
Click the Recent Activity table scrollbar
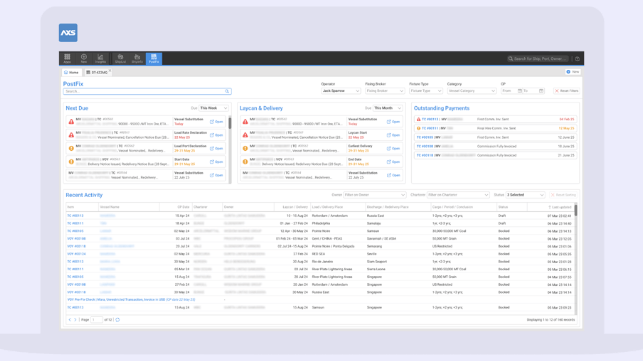[576, 210]
